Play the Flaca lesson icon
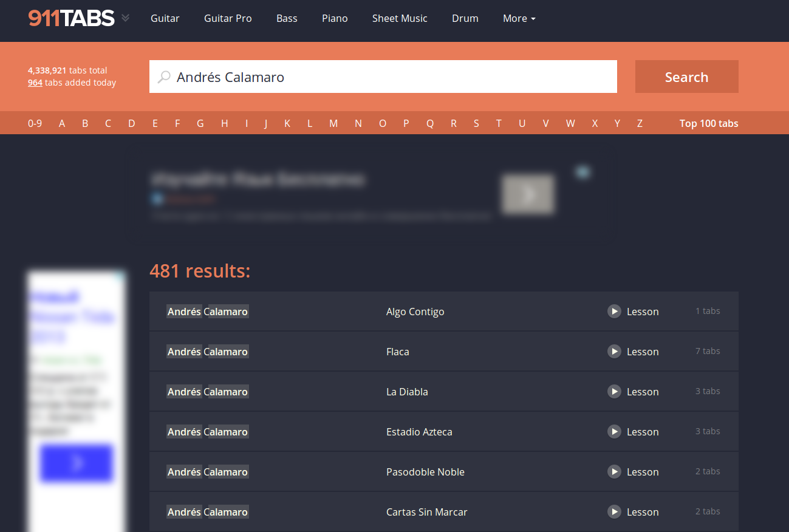Viewport: 789px width, 532px height. tap(614, 352)
